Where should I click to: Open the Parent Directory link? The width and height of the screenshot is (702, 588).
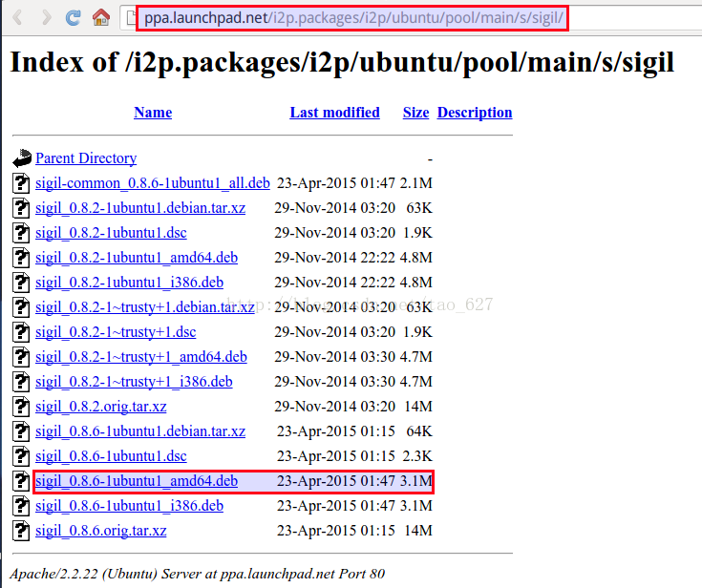click(x=86, y=158)
